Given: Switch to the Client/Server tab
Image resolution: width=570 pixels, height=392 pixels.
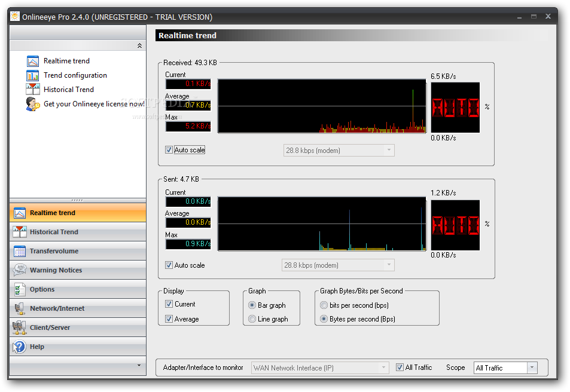Looking at the screenshot, I should tap(78, 327).
